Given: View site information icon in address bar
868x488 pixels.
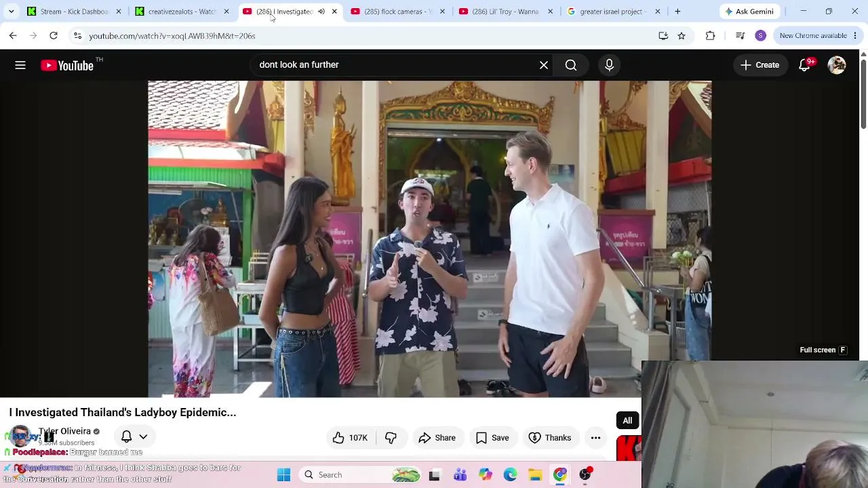Looking at the screenshot, I should (x=77, y=36).
